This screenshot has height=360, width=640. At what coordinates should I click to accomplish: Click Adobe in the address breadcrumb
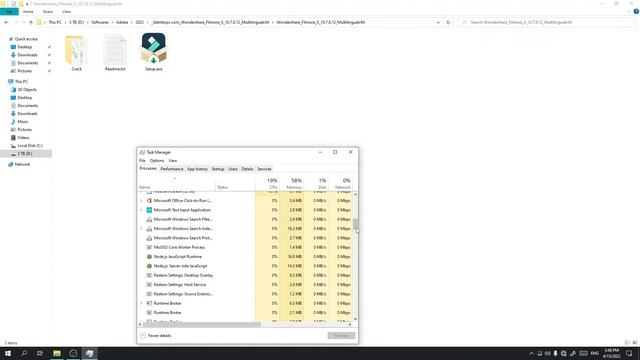122,22
